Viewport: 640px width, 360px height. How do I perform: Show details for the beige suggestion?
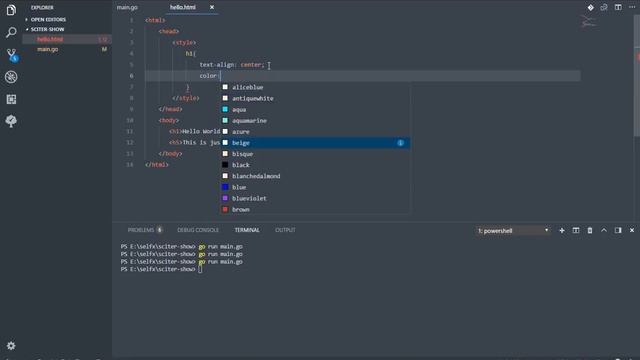(400, 143)
